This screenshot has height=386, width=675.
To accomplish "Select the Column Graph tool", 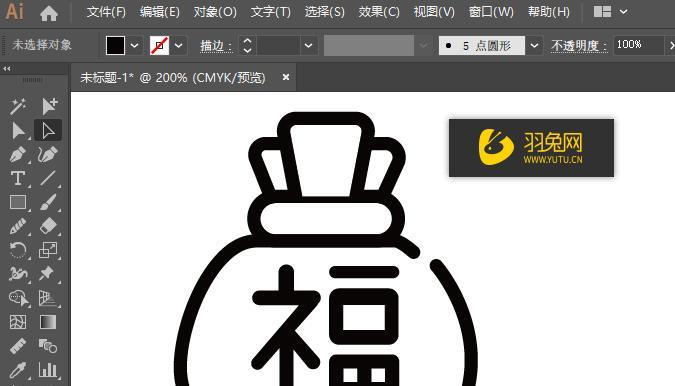I will click(x=48, y=370).
